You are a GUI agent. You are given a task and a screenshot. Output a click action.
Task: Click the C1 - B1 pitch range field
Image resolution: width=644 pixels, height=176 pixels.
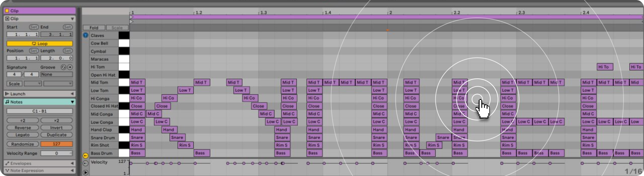pos(40,111)
